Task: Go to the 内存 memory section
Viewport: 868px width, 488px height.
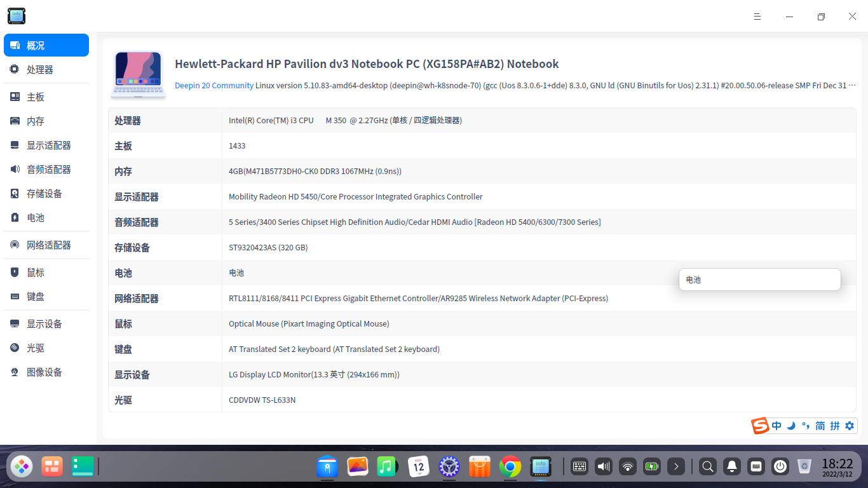Action: 46,121
